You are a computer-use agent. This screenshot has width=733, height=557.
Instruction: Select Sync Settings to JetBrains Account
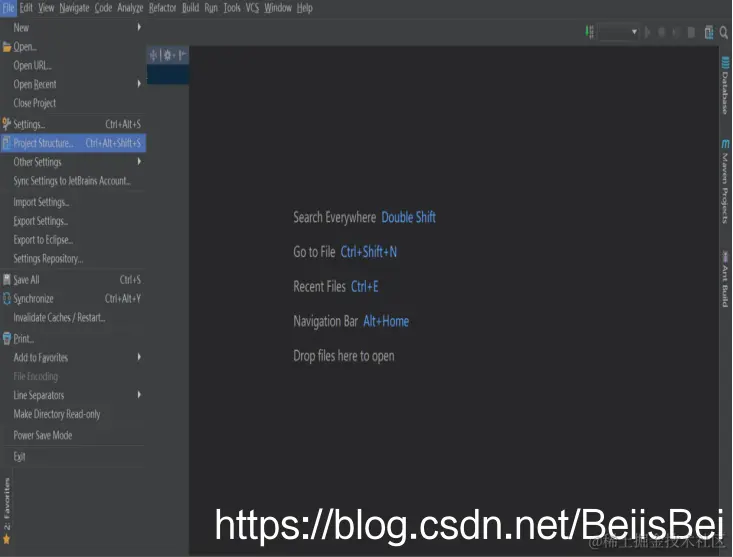73,181
